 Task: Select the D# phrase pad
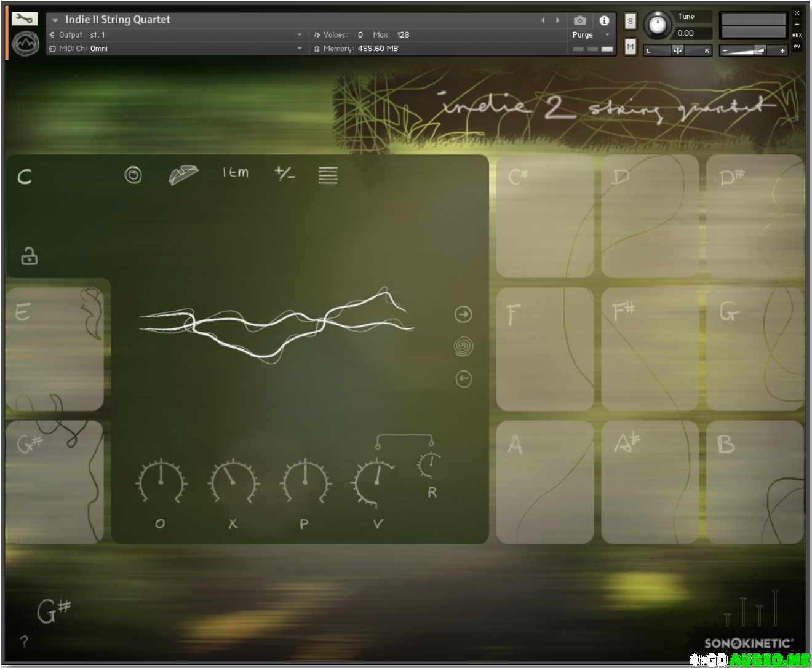click(x=755, y=217)
